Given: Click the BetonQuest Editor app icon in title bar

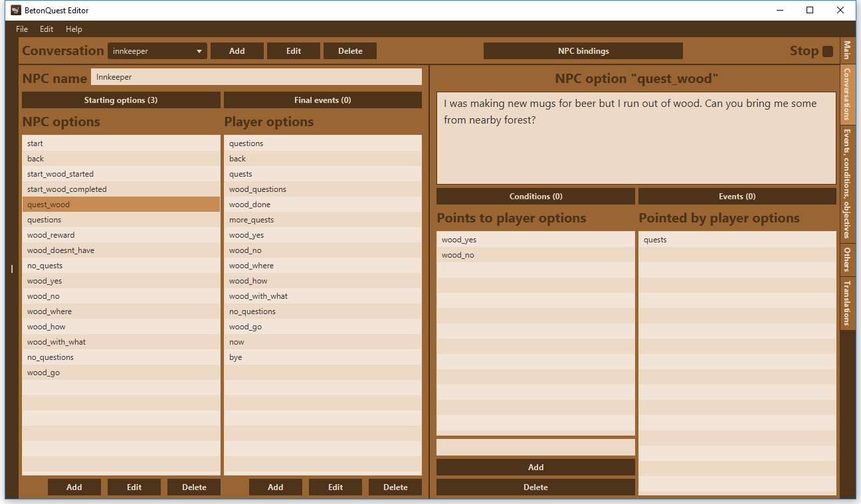Looking at the screenshot, I should tap(16, 10).
